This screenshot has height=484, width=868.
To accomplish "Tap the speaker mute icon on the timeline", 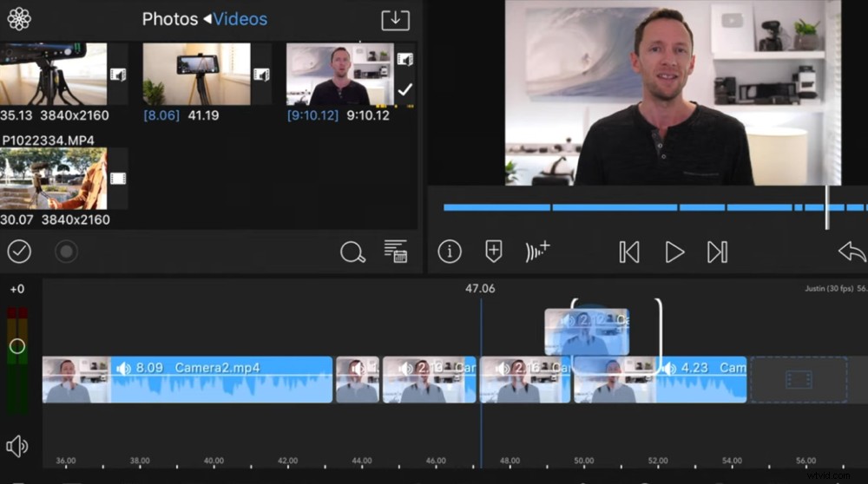I will point(17,446).
